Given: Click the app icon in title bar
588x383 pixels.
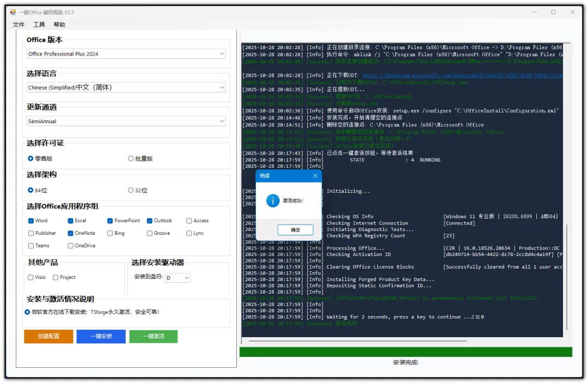Looking at the screenshot, I should [x=13, y=13].
